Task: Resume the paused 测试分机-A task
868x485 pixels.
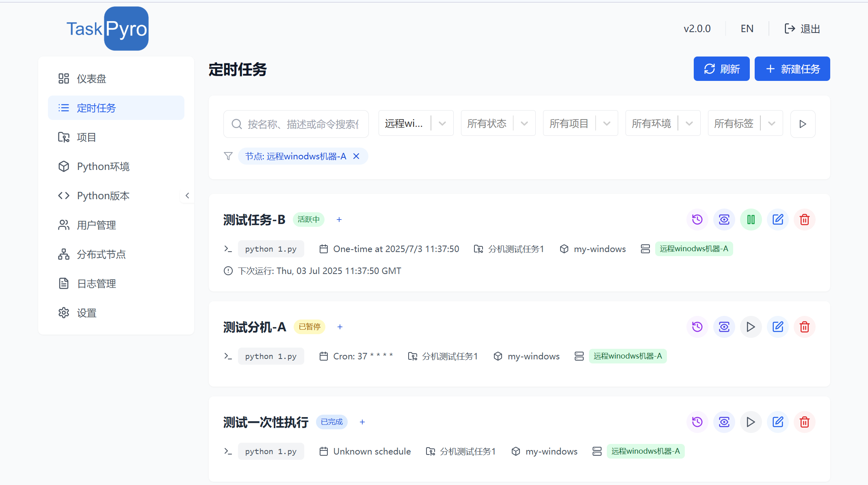Action: (x=751, y=327)
